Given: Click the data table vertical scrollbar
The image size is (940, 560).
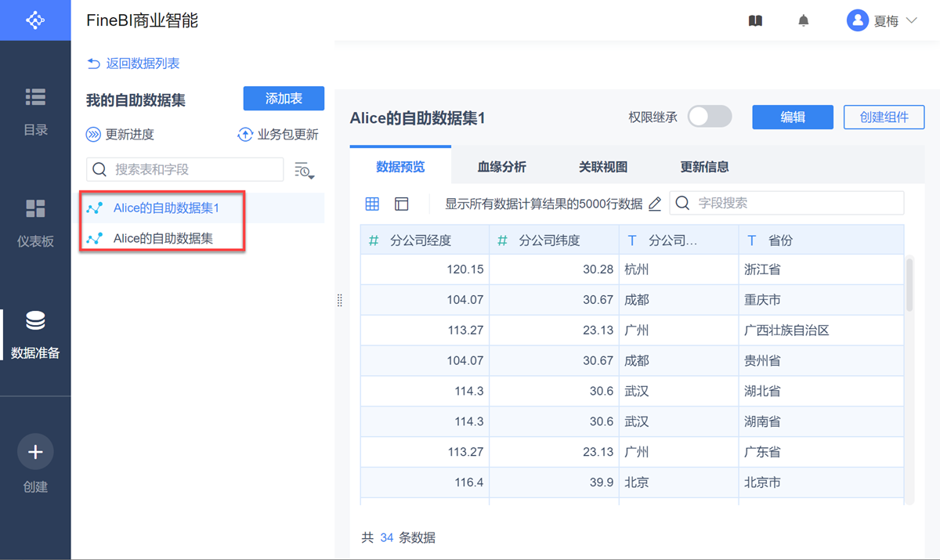Looking at the screenshot, I should click(x=909, y=285).
